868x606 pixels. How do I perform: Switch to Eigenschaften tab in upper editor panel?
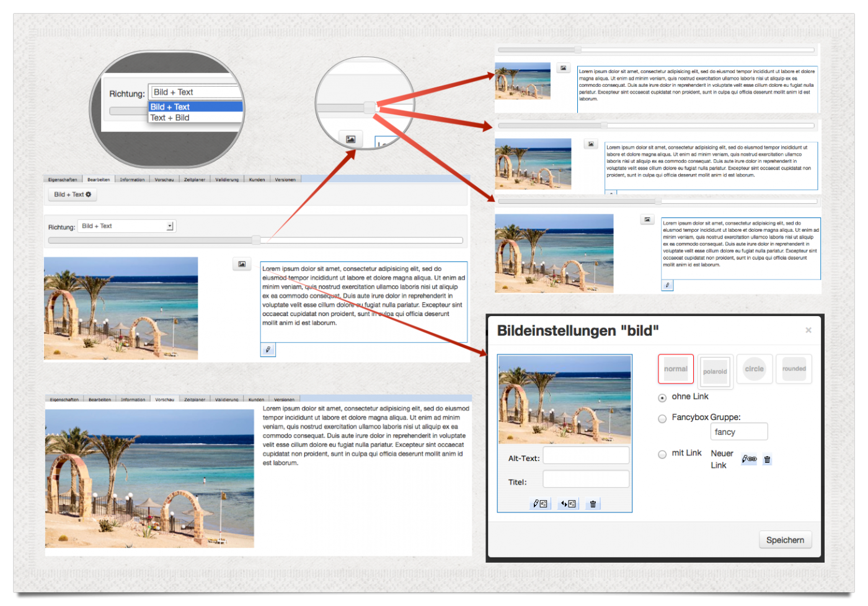[x=63, y=180]
